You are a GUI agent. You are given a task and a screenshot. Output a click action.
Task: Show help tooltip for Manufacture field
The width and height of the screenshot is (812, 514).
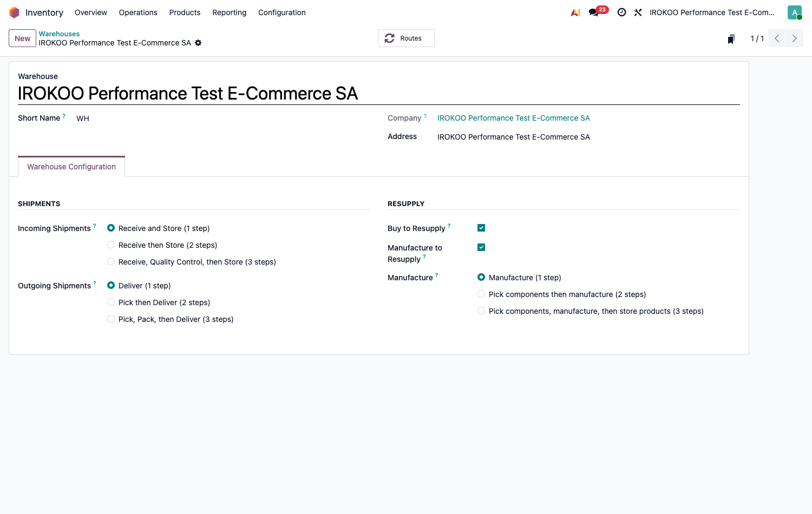(x=436, y=275)
